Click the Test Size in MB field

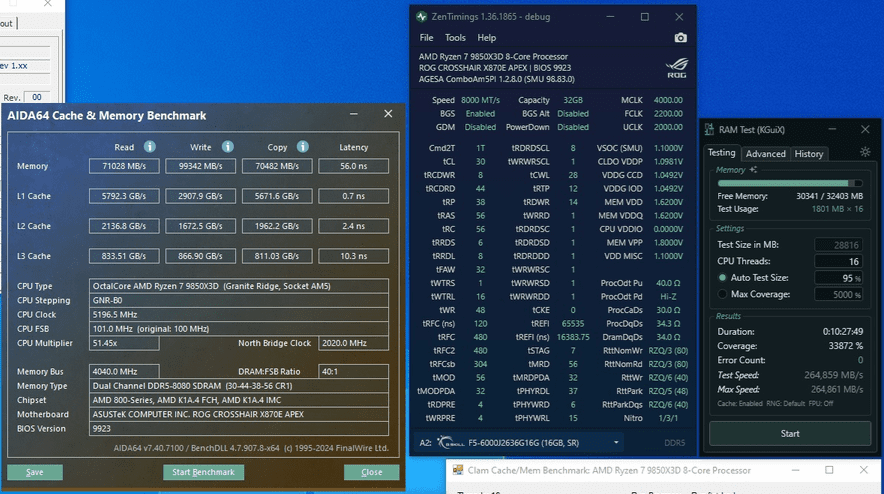coord(838,245)
